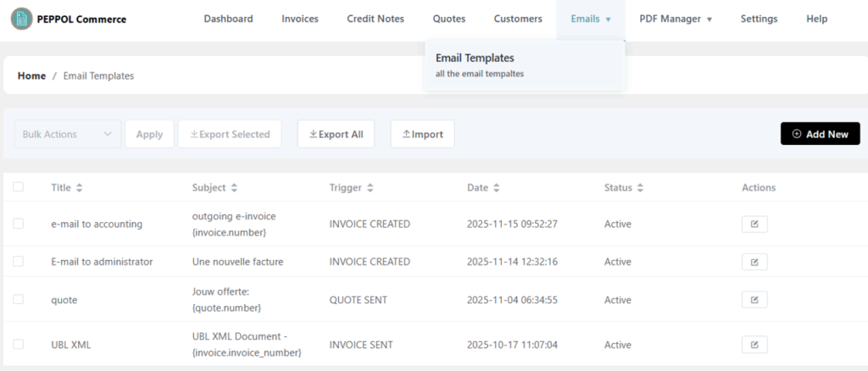Viewport: 868px width, 371px height.
Task: Click 'Jouw offerte: {quote.number}' subject
Action: point(226,299)
